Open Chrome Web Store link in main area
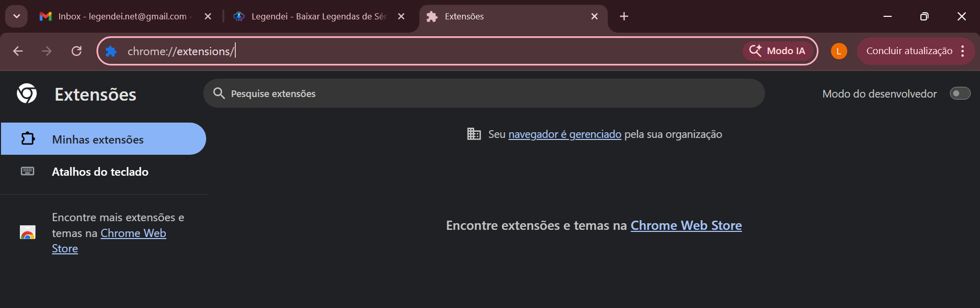The height and width of the screenshot is (308, 980). tap(686, 226)
